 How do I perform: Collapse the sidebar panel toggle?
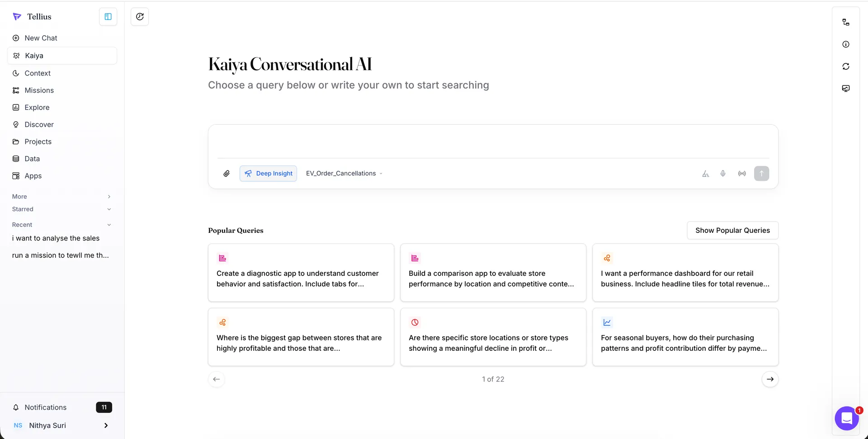point(108,17)
